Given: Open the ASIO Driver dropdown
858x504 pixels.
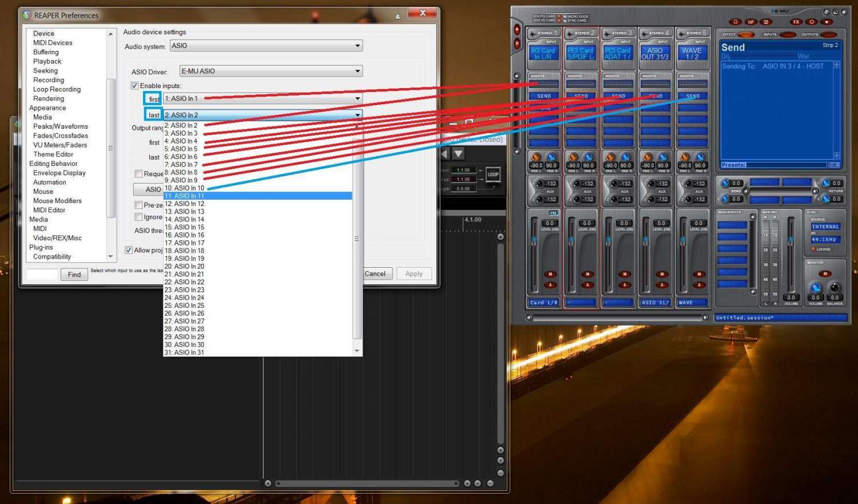Looking at the screenshot, I should coord(271,72).
